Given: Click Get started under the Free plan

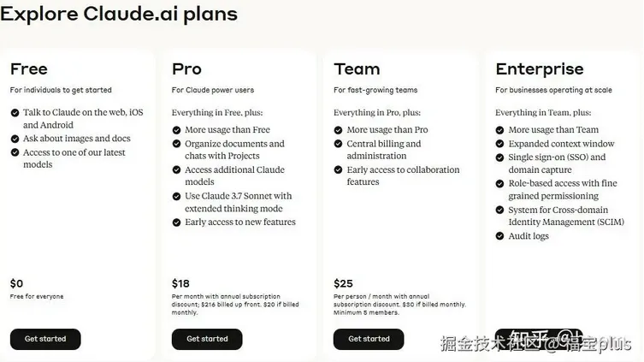Looking at the screenshot, I should point(45,339).
